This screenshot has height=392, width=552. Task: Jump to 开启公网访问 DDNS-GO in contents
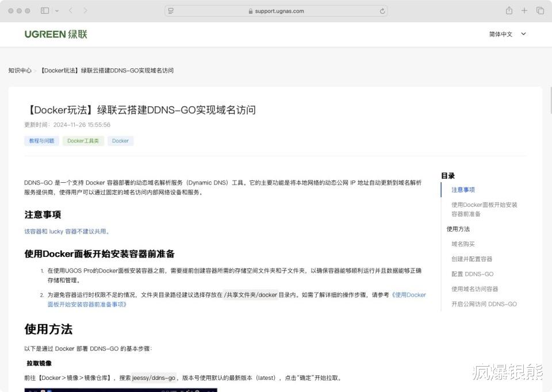484,304
